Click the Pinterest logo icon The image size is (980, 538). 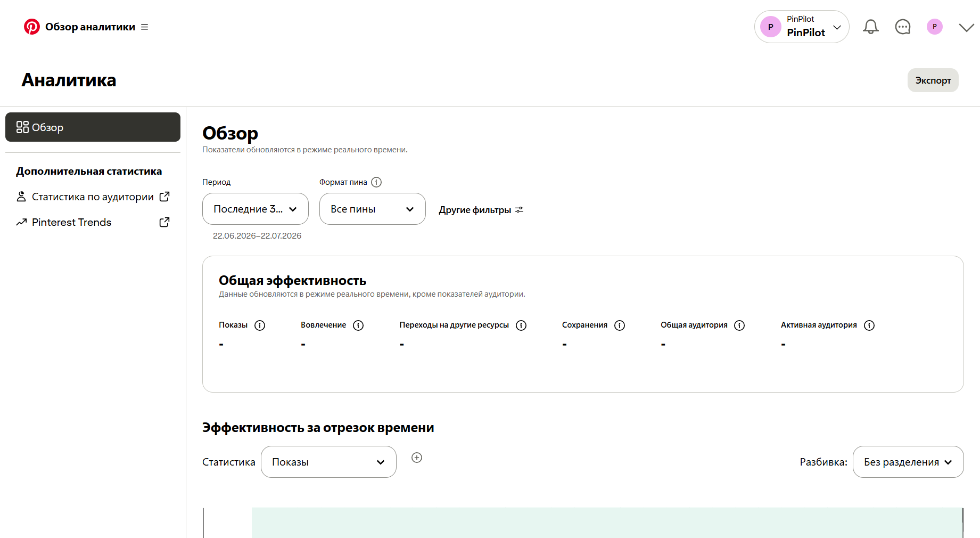coord(32,27)
